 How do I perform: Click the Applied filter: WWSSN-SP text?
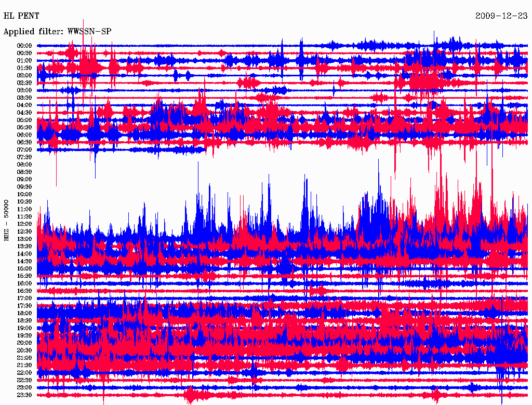pos(57,32)
